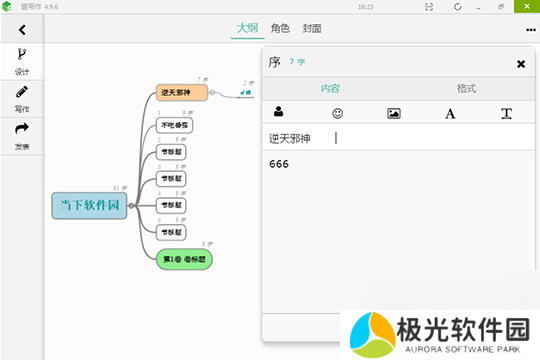Select the chapter node numbered 1
The height and width of the screenshot is (360, 540).
(x=174, y=125)
